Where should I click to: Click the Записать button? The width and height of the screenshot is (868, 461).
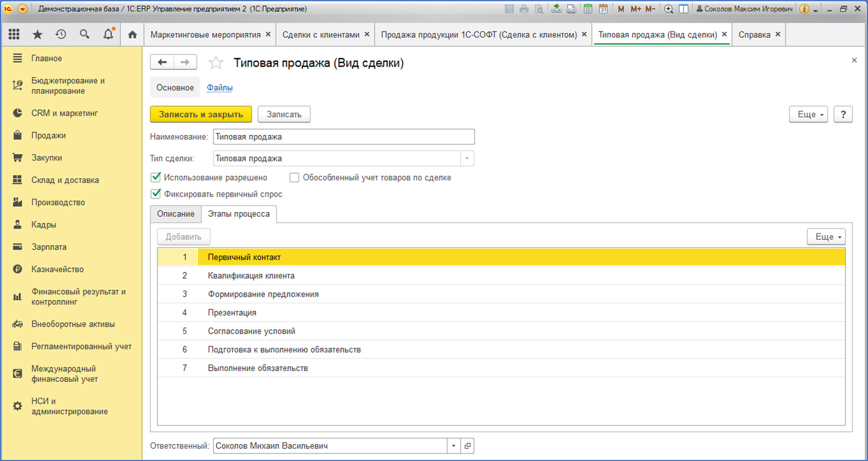(284, 115)
